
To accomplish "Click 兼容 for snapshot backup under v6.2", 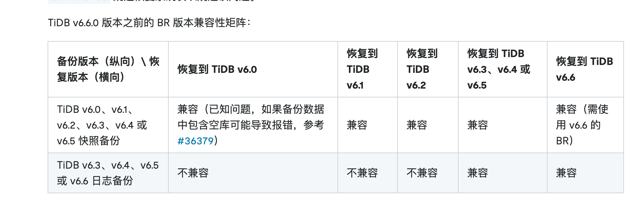I will coord(417,125).
